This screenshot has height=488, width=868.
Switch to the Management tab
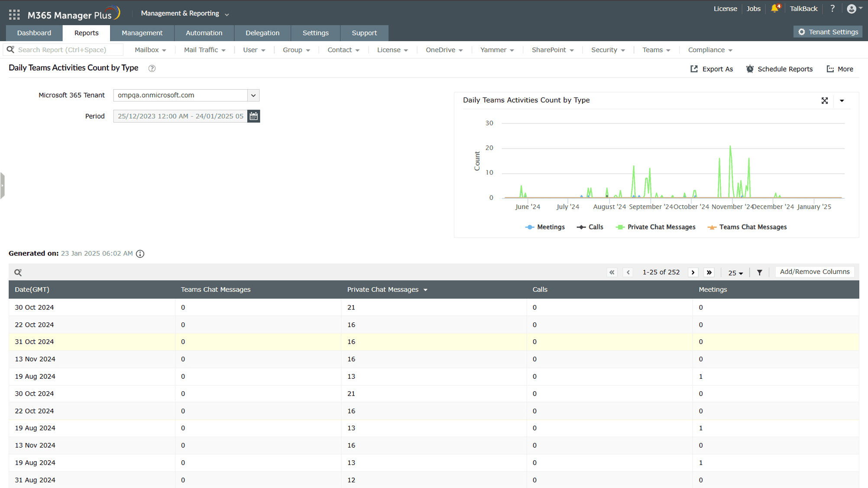click(x=142, y=33)
